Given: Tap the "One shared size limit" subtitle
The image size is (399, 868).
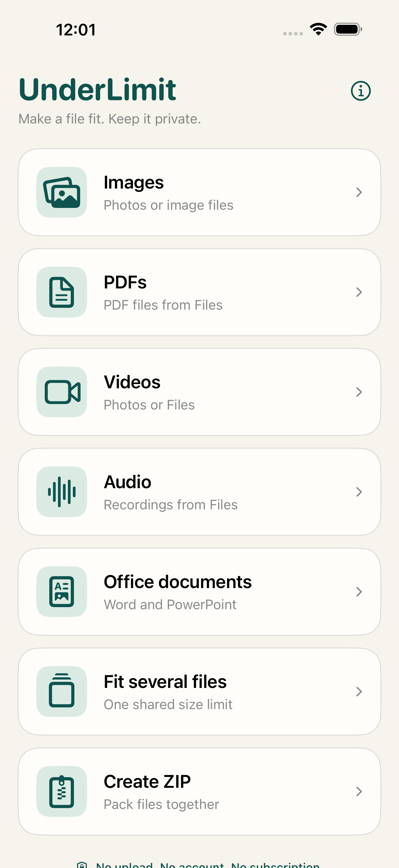Looking at the screenshot, I should 168,704.
